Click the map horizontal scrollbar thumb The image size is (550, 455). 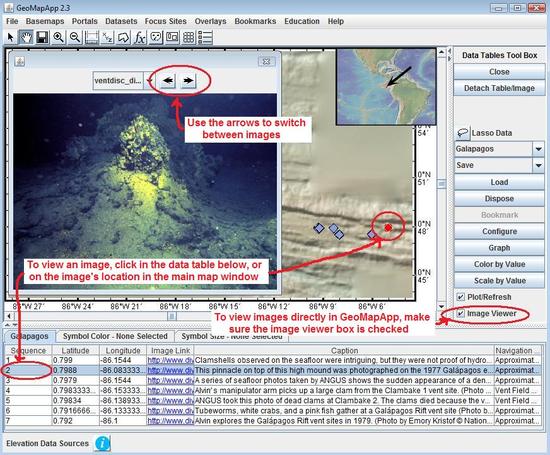point(172,316)
